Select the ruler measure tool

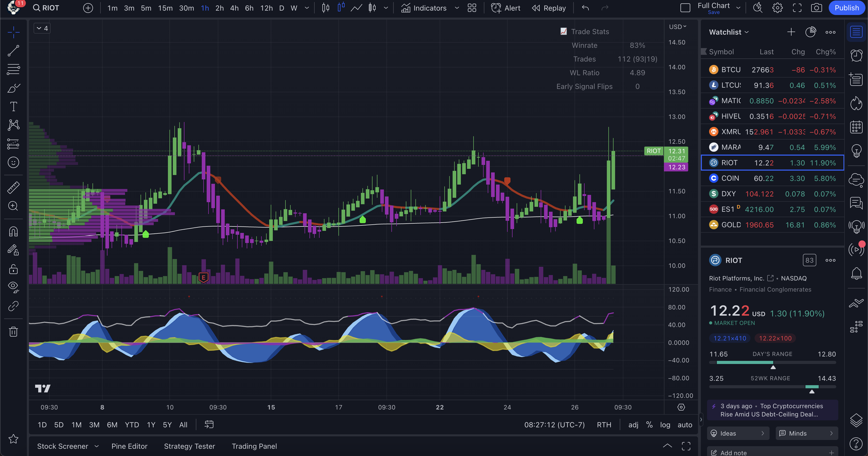[13, 187]
